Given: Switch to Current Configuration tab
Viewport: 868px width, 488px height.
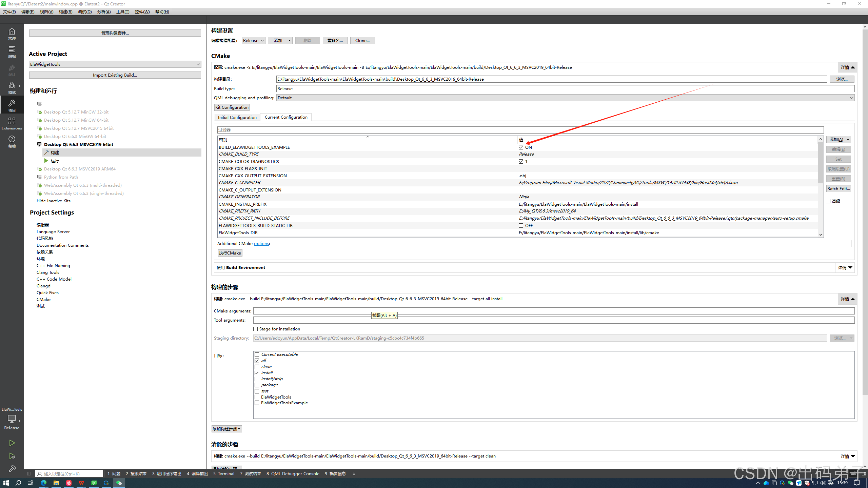Looking at the screenshot, I should (x=286, y=117).
